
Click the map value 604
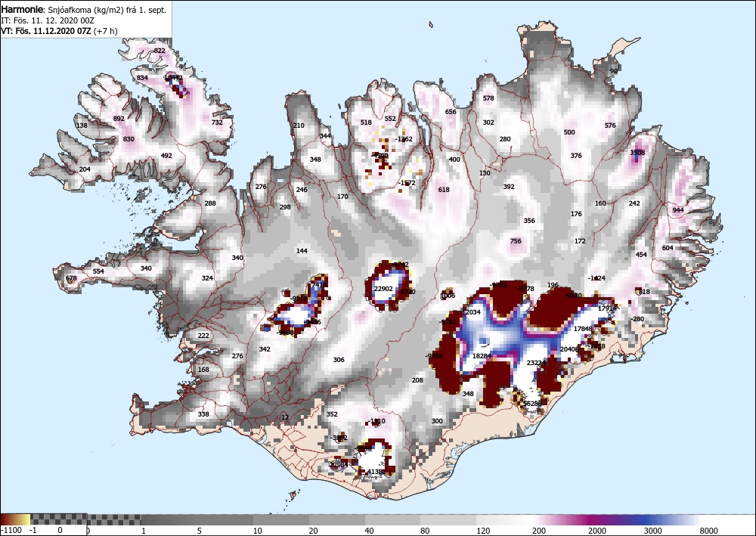click(668, 248)
